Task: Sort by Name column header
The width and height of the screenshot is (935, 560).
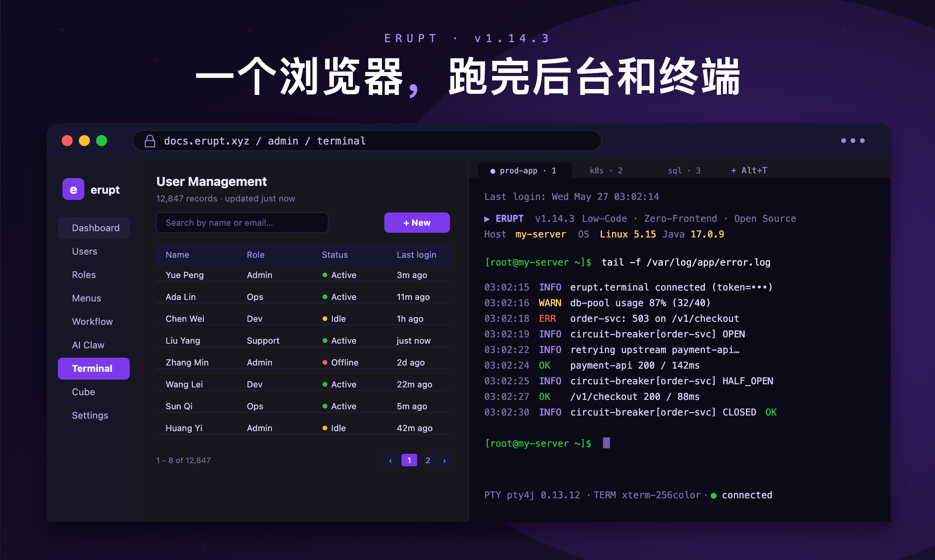Action: (x=177, y=255)
